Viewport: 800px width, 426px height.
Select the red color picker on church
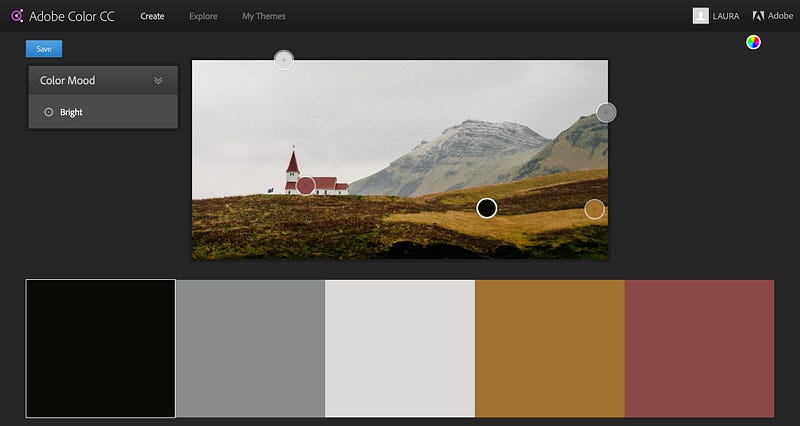tap(306, 186)
